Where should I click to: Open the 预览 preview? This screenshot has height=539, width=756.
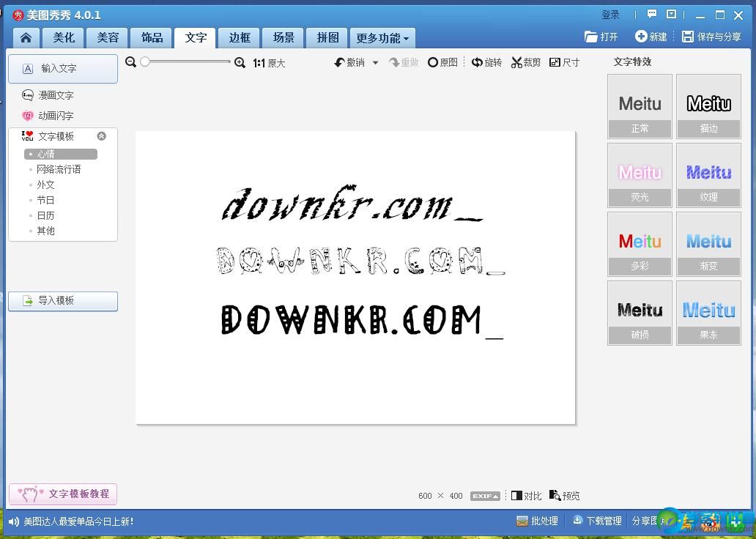click(x=565, y=496)
